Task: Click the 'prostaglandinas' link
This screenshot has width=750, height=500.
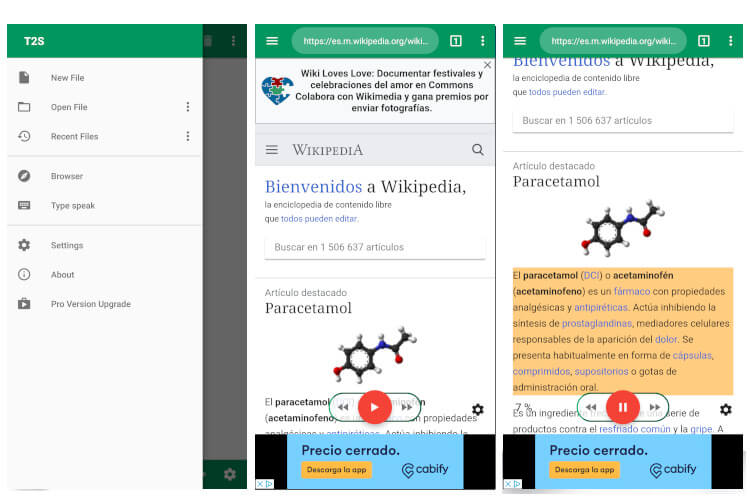Action: [596, 323]
